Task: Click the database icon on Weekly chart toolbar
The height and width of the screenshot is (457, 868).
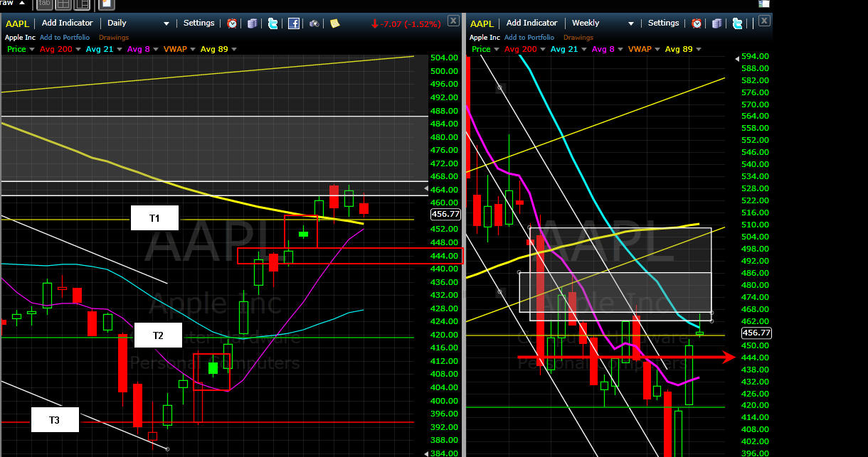Action: [x=717, y=23]
